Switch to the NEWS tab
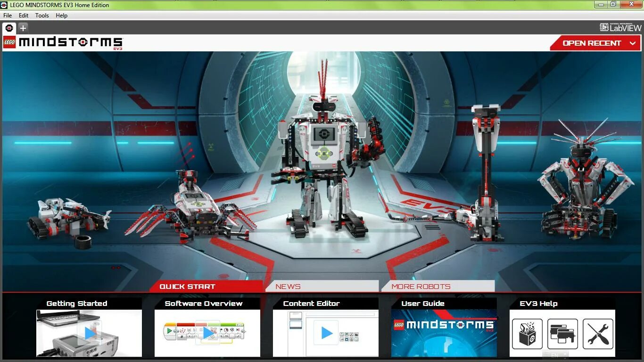 (322, 286)
